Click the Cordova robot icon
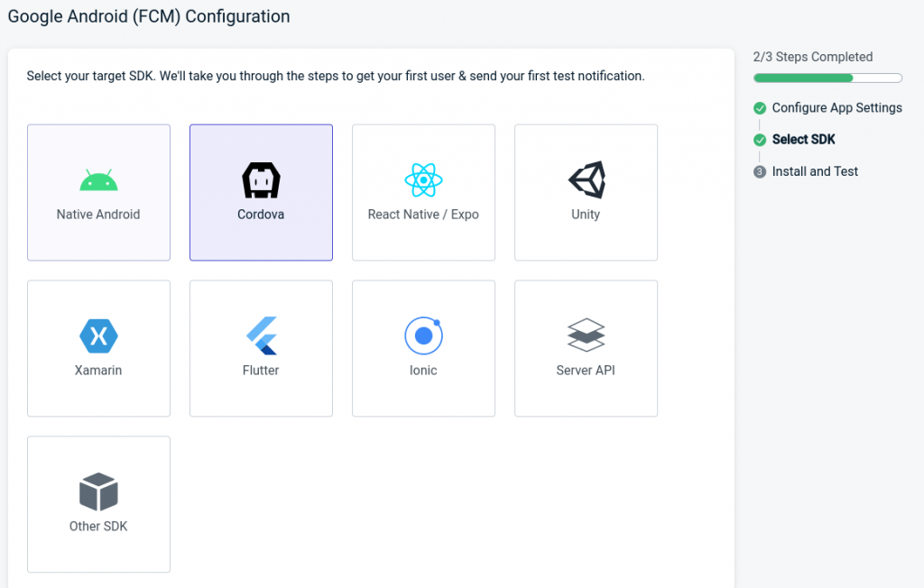This screenshot has height=588, width=924. click(x=261, y=178)
